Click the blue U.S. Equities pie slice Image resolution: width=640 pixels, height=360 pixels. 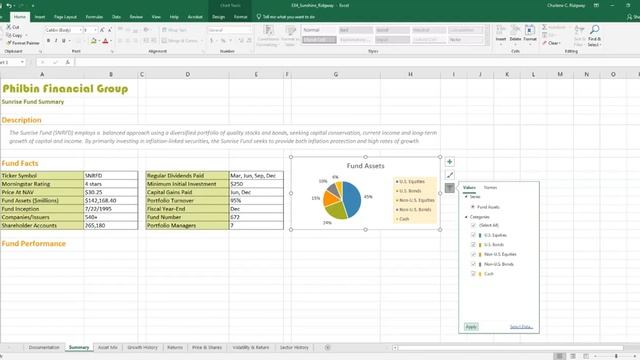(x=352, y=199)
